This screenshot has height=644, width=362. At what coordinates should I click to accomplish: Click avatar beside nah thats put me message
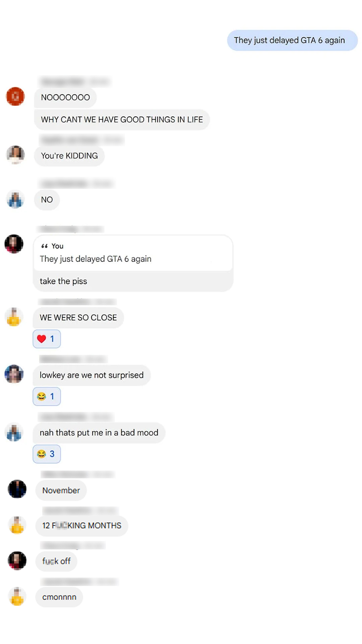tap(14, 433)
